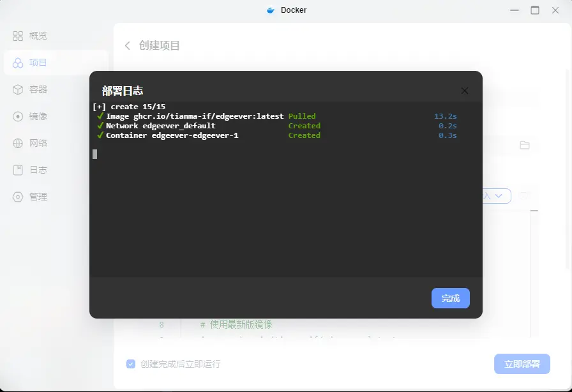Click the green Pulled status text
The height and width of the screenshot is (392, 572).
[x=302, y=116]
